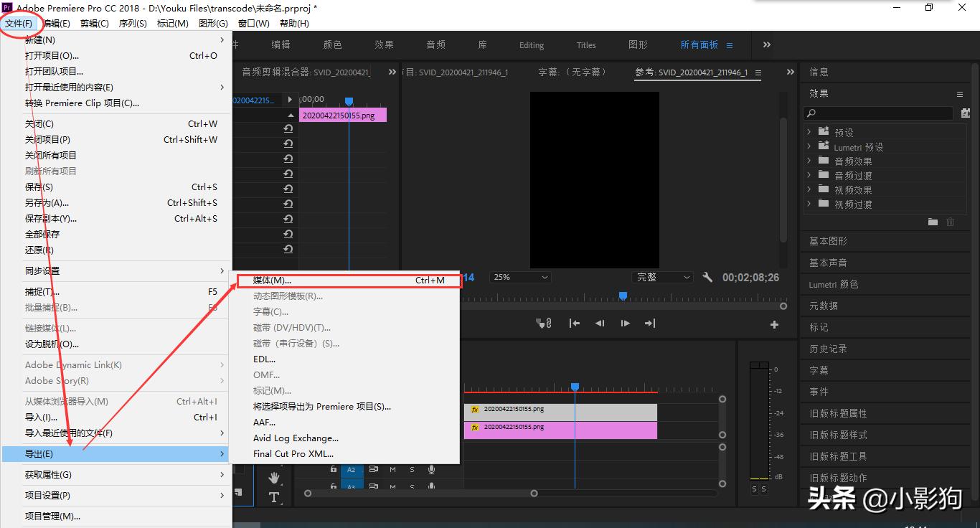Toggle the A2 track targeting

click(x=352, y=470)
